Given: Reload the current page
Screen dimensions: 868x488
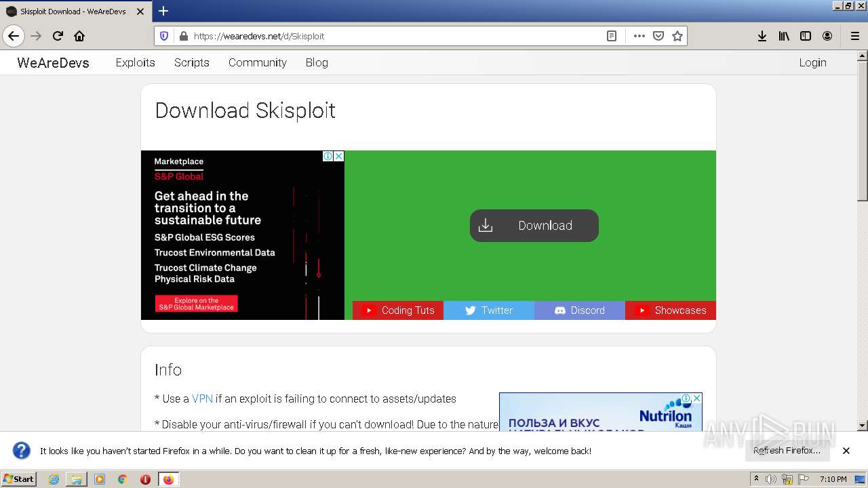Looking at the screenshot, I should pyautogui.click(x=58, y=36).
